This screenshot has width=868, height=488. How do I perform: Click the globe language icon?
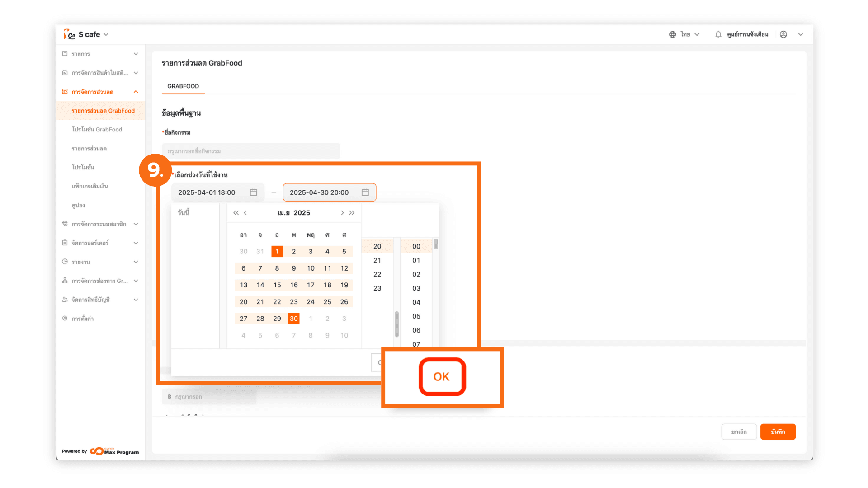672,34
